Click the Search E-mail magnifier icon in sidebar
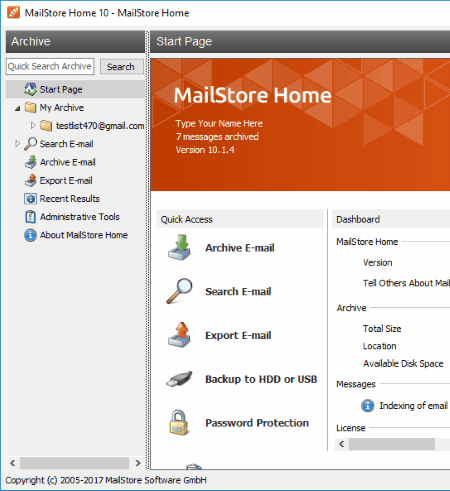The width and height of the screenshot is (450, 491). click(30, 144)
